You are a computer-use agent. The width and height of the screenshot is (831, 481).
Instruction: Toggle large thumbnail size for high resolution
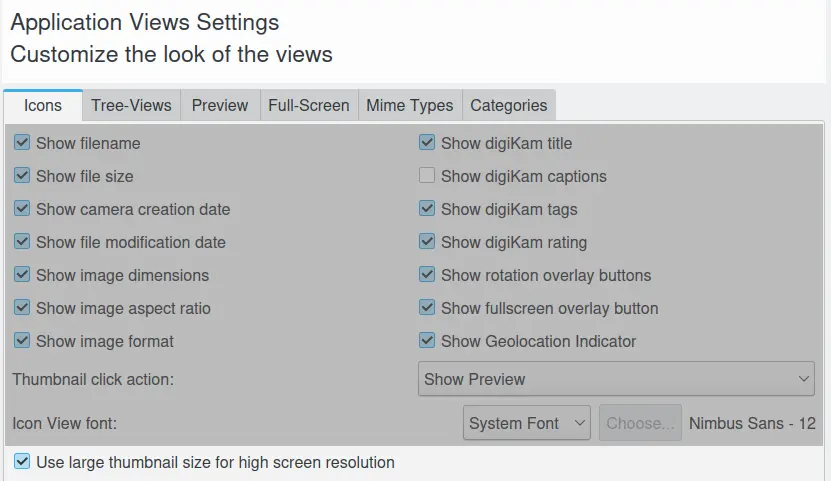click(22, 462)
